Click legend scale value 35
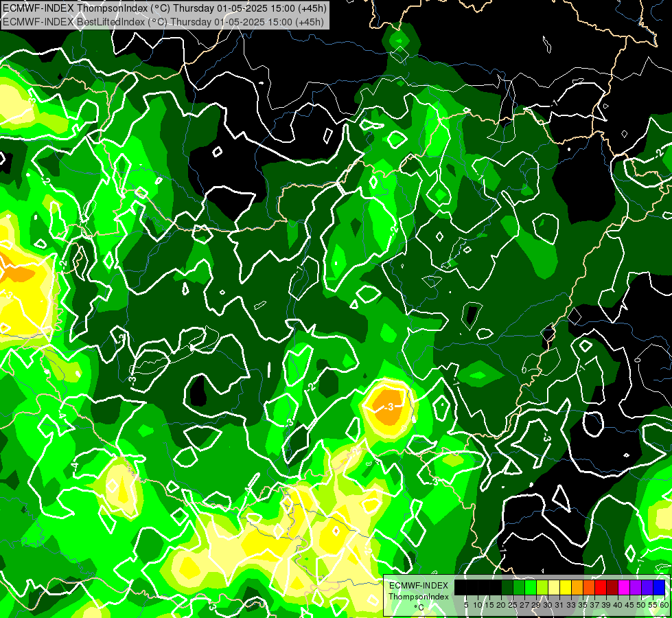Image resolution: width=672 pixels, height=618 pixels. coord(583,605)
